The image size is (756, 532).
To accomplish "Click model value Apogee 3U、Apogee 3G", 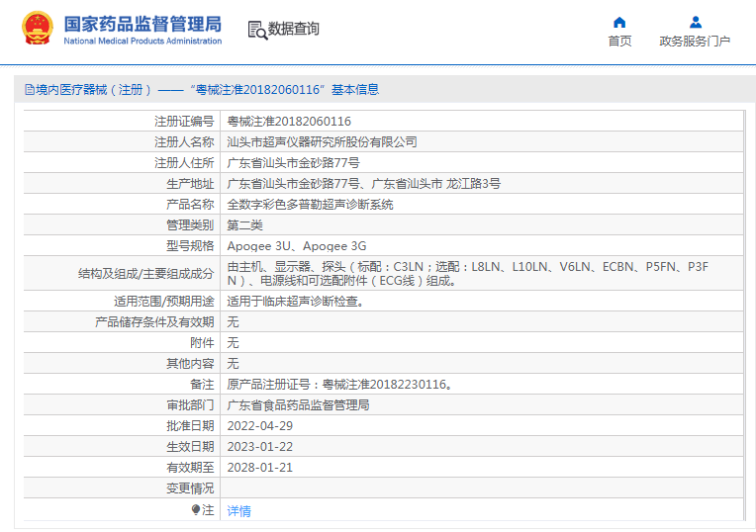I will tap(297, 246).
